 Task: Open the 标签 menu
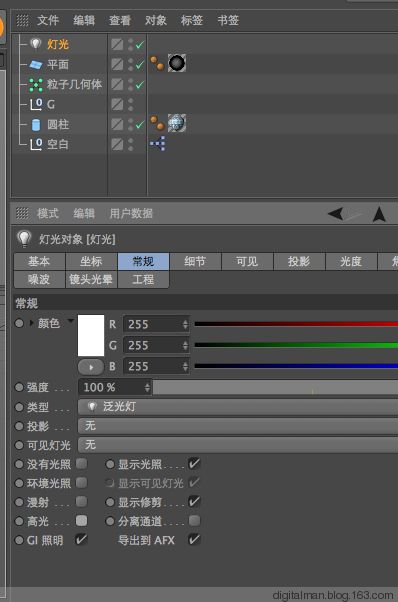(192, 20)
